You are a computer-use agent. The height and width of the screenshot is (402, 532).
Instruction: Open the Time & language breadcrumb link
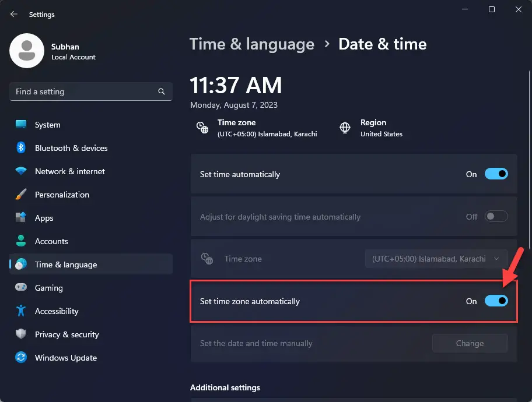pos(252,44)
